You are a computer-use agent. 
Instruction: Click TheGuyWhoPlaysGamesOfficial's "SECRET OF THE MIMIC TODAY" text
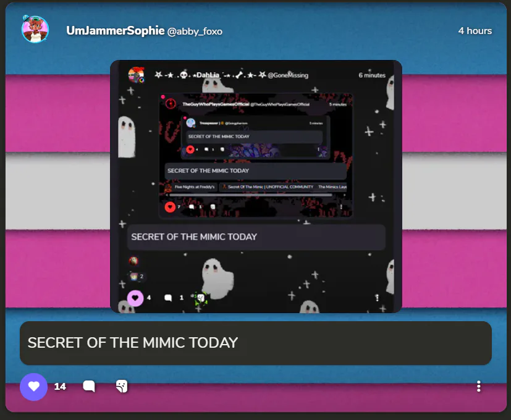(x=208, y=170)
